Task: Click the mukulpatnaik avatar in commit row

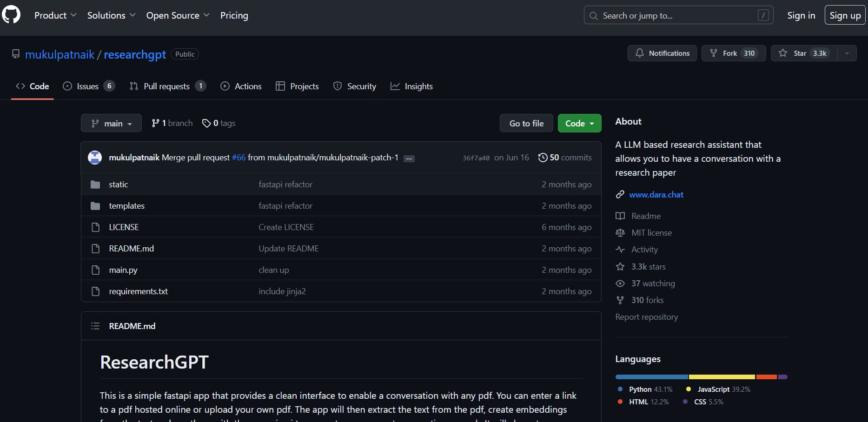Action: 95,158
